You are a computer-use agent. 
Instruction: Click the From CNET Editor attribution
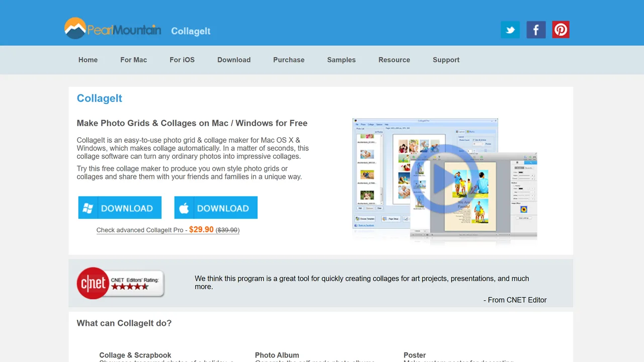pos(515,300)
